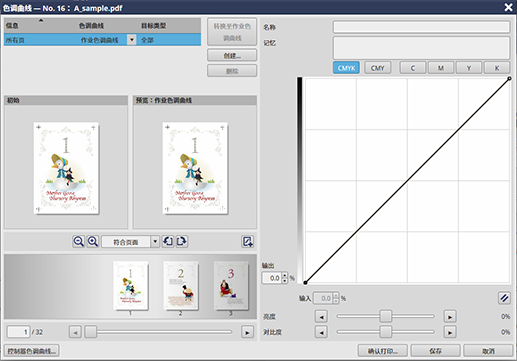Click the 保存 button

[x=435, y=351]
